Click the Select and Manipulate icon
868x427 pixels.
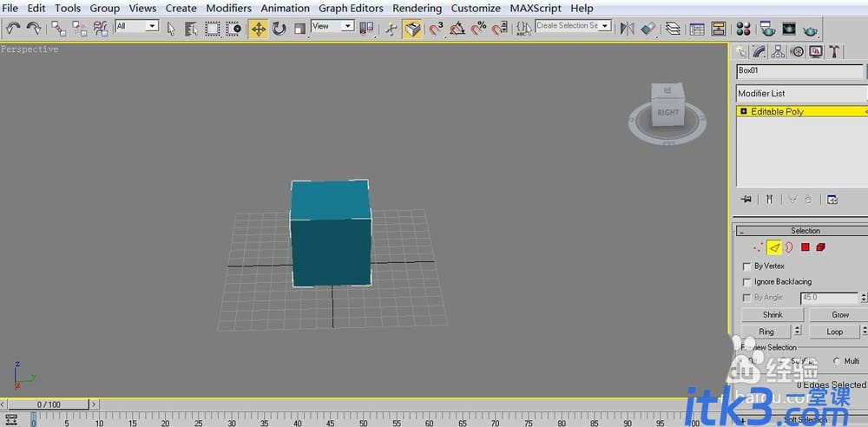click(x=391, y=29)
